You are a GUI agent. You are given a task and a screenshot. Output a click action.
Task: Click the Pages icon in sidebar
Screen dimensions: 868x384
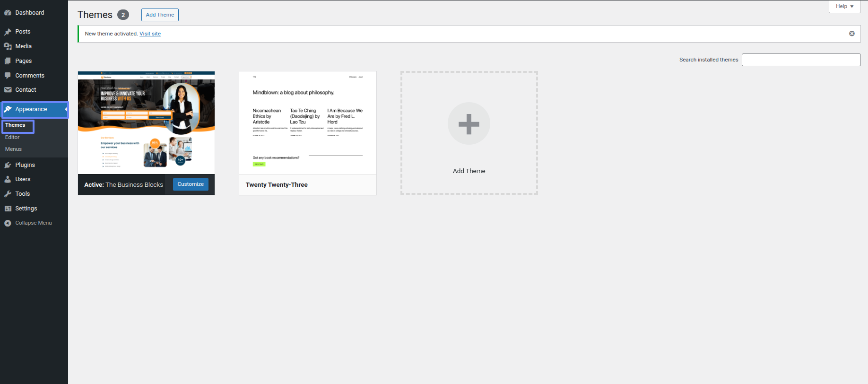click(8, 61)
